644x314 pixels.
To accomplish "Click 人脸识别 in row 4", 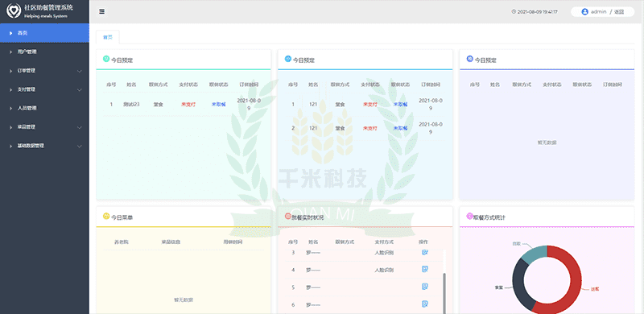I will 384,271.
